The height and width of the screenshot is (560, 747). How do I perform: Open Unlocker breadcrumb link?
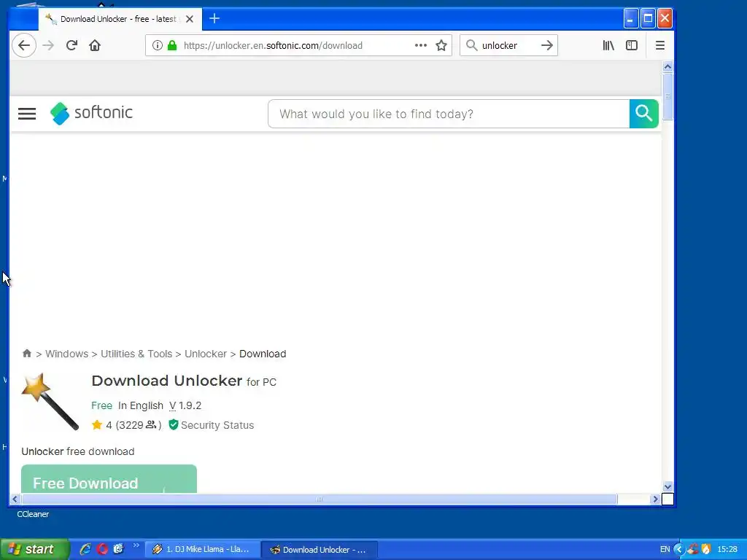click(205, 354)
